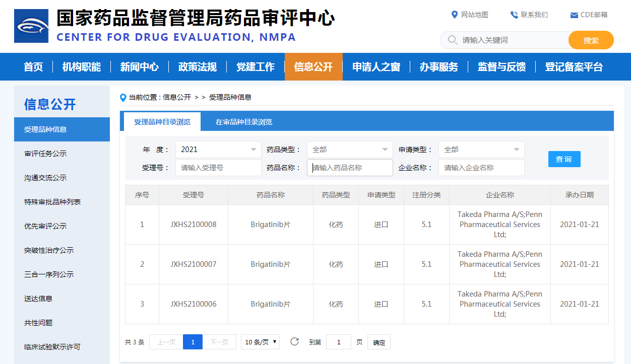Click into the 受理号 input field
The height and width of the screenshot is (364, 631).
point(218,168)
